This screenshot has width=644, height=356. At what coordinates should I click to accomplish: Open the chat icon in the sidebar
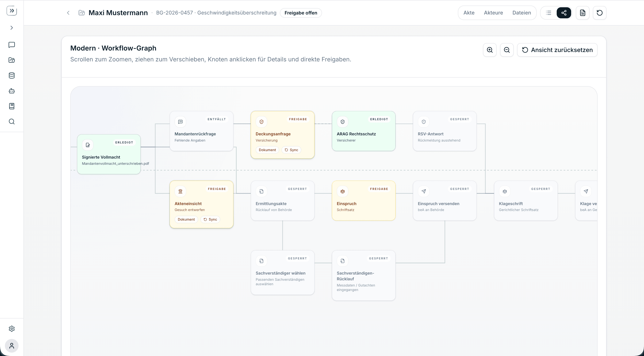(x=11, y=45)
